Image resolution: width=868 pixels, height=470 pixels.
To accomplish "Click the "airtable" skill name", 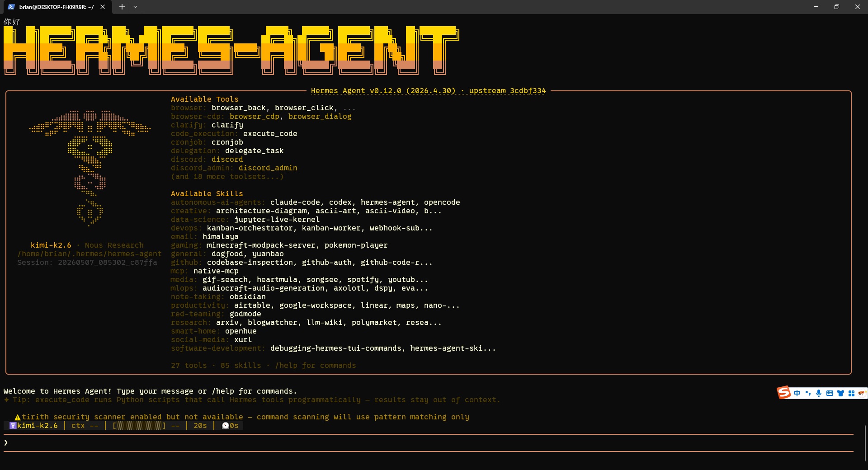I will [x=252, y=305].
